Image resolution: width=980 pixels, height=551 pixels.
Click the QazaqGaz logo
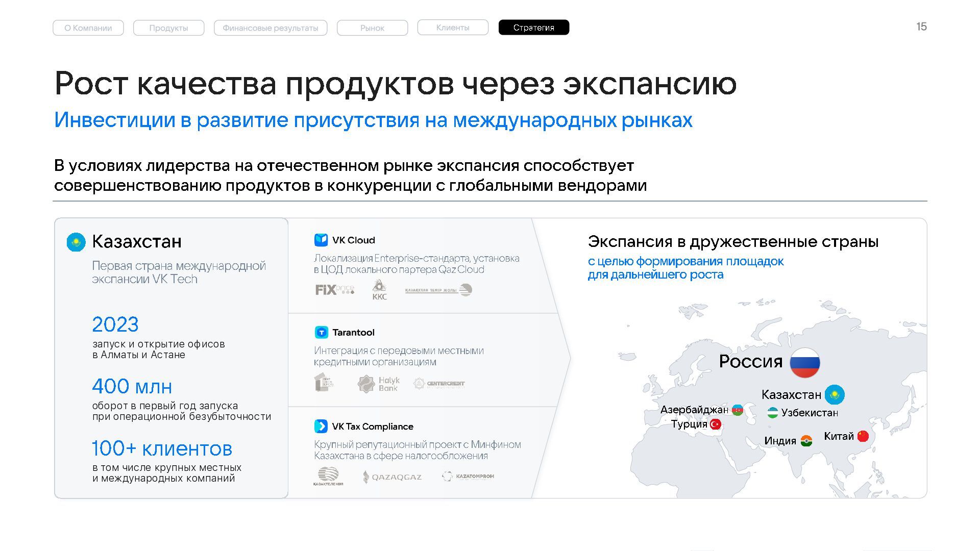point(392,477)
